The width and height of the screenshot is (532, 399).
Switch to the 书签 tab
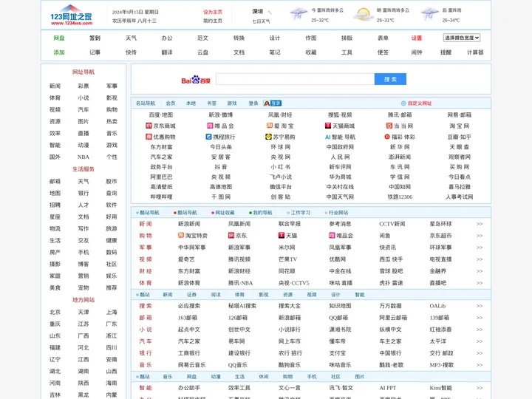click(211, 103)
